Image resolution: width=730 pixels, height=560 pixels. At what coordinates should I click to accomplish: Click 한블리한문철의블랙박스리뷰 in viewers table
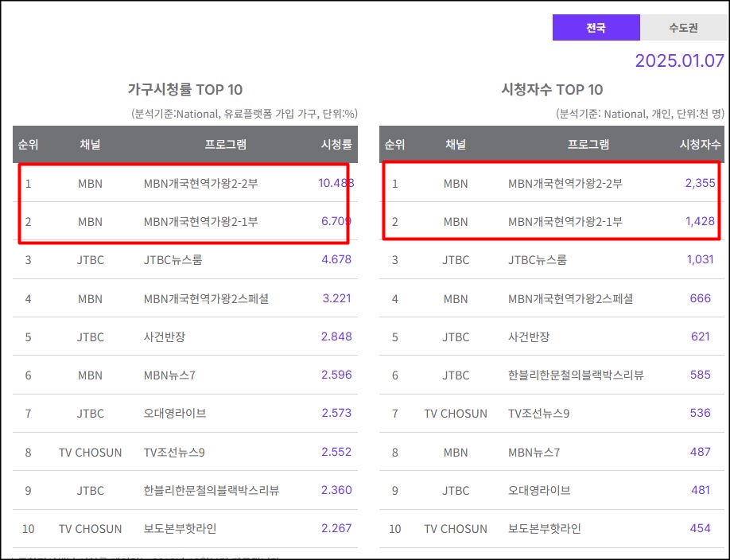point(576,375)
